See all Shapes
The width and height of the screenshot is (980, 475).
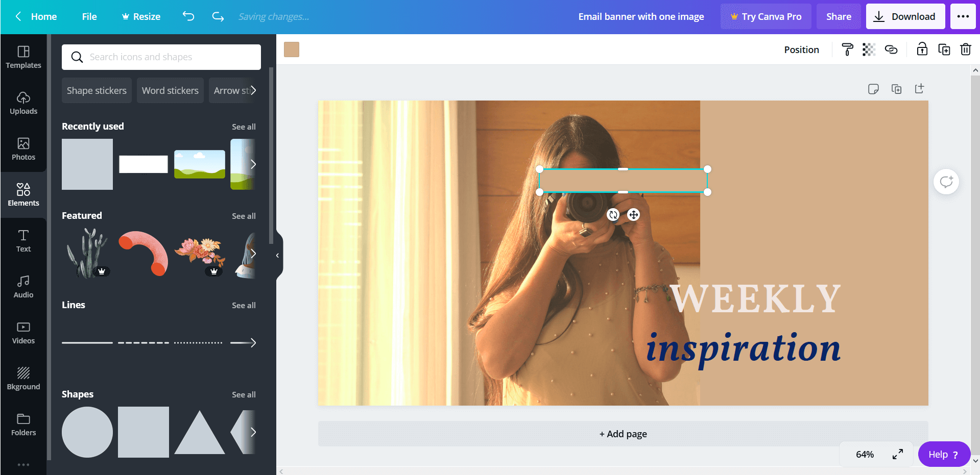coord(244,394)
